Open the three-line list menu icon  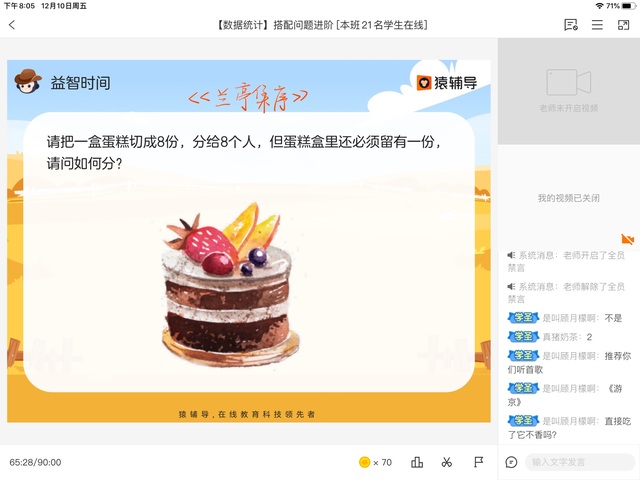[x=597, y=25]
